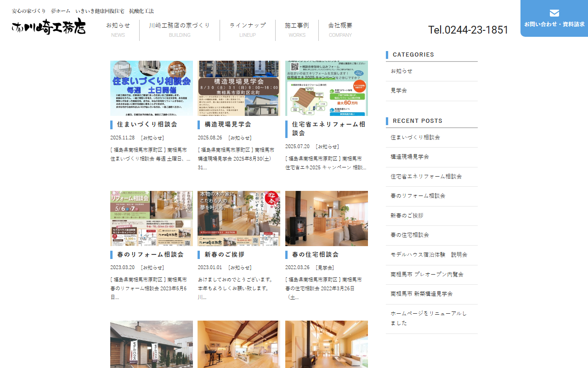
Task: Open recent post 住宅省エネリフォーム相談会 in the sidebar
Action: pos(432,177)
